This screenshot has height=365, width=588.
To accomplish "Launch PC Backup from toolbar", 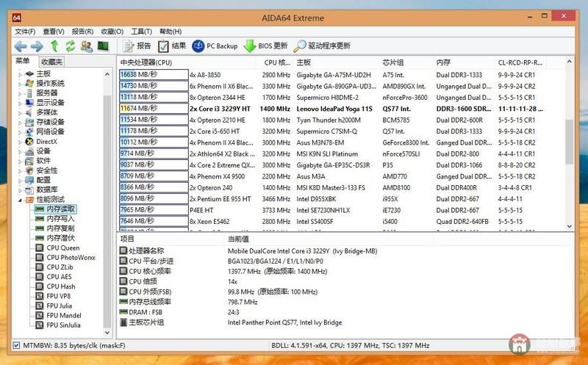I will pos(215,46).
